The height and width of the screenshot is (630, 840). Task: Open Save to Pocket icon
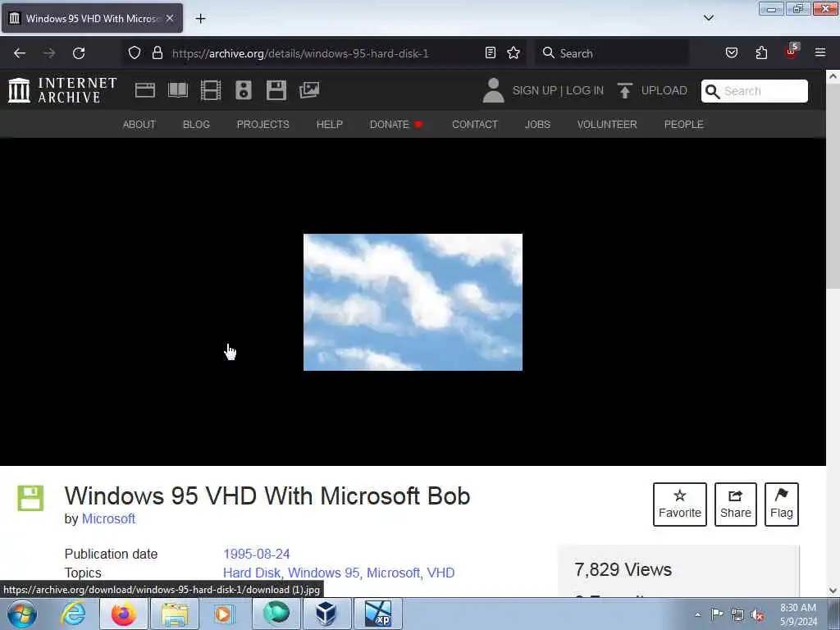tap(731, 52)
